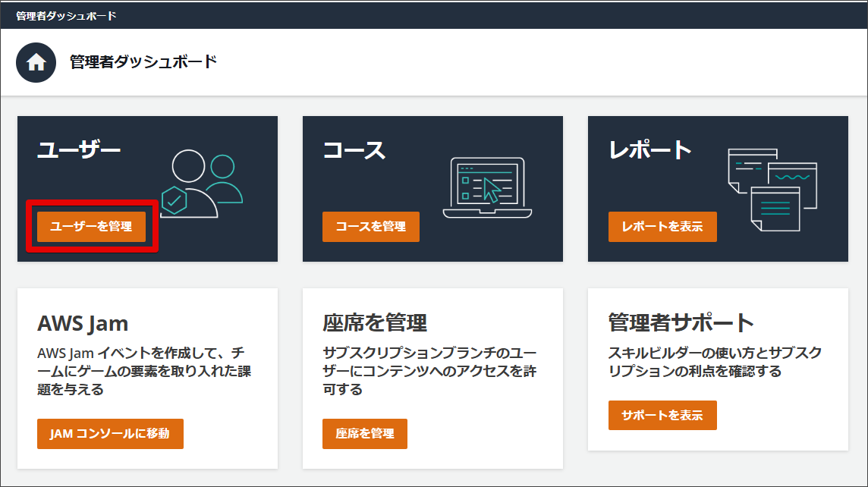Click the ユーザーを管理 button

click(x=91, y=226)
